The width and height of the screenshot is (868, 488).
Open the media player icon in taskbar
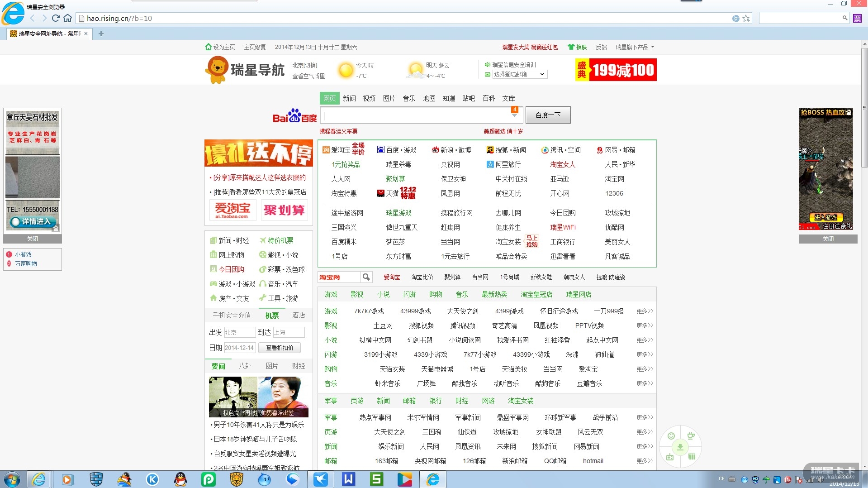pyautogui.click(x=67, y=479)
